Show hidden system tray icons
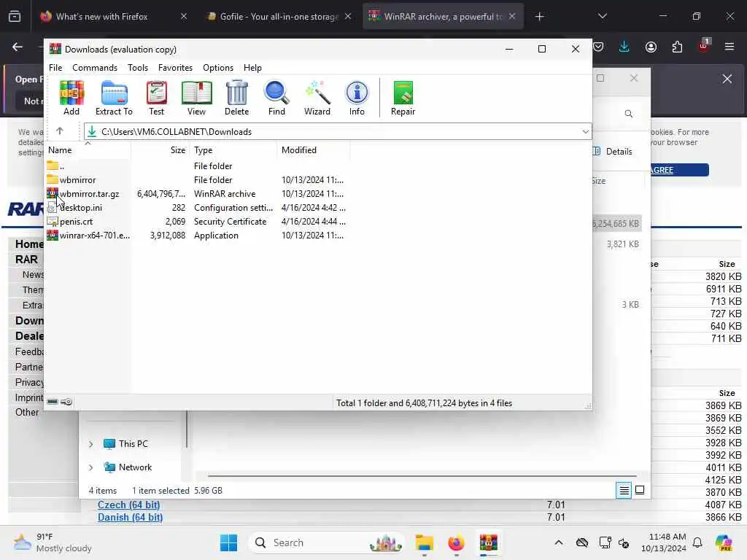Viewport: 747px width, 560px height. point(559,542)
